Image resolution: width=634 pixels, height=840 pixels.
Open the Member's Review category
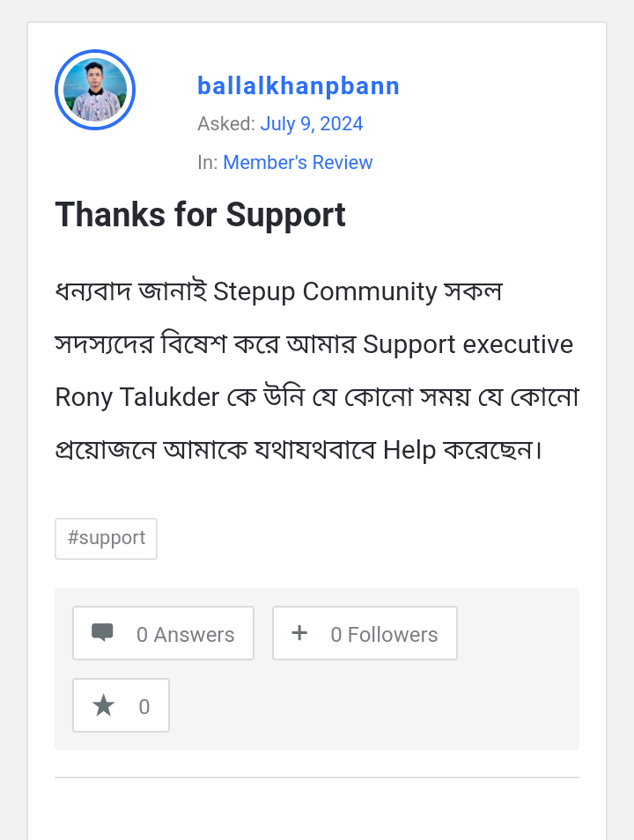click(298, 163)
